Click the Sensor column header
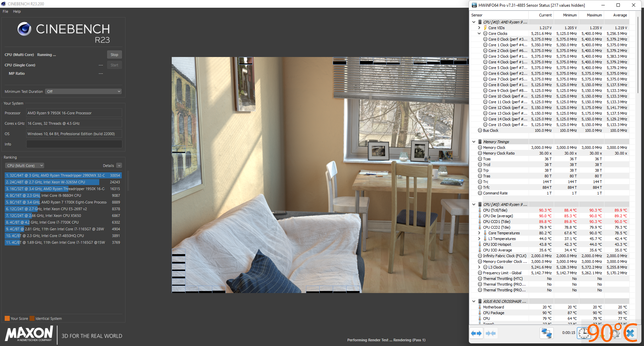This screenshot has height=346, width=644. tap(499, 15)
